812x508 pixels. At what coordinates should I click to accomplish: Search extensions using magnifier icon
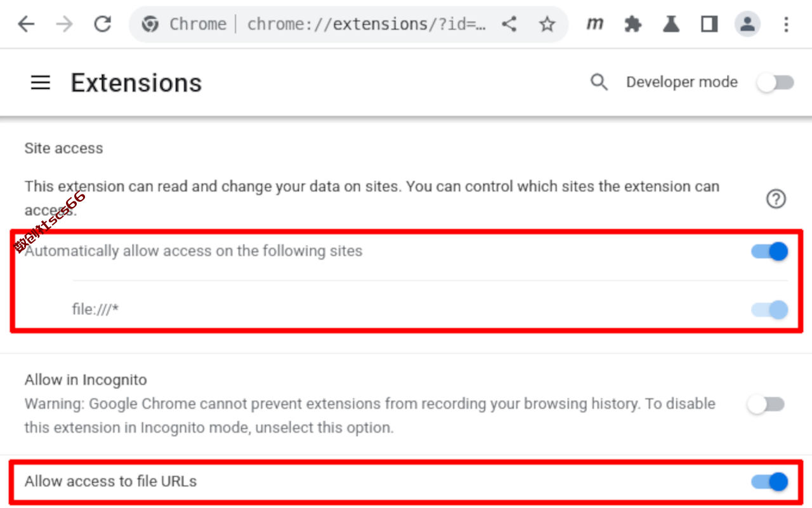click(x=599, y=82)
